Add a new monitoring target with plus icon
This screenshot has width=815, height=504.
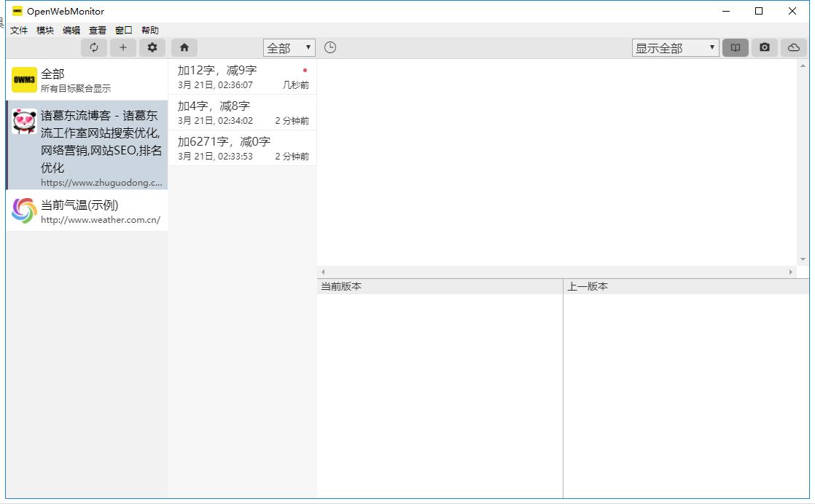[123, 47]
